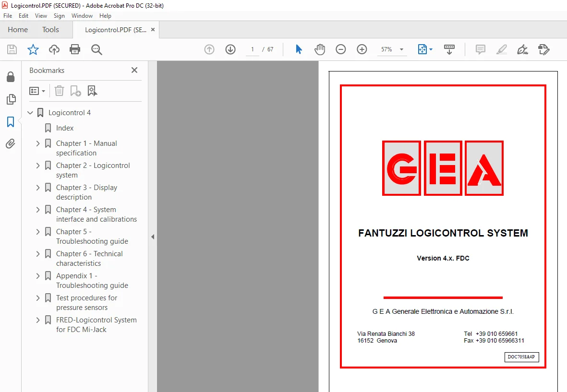The height and width of the screenshot is (392, 567).
Task: Click the Zoom in plus button
Action: tap(362, 49)
